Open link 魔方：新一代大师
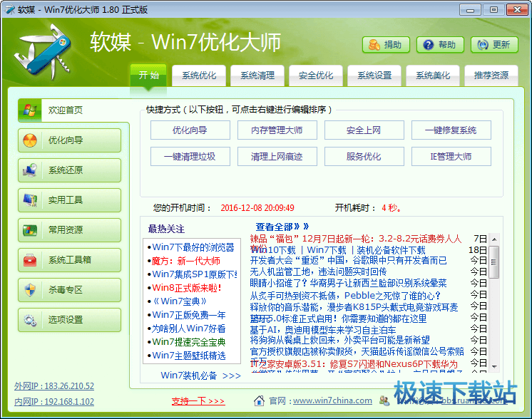Viewport: 532px width, 419px height. 185,261
